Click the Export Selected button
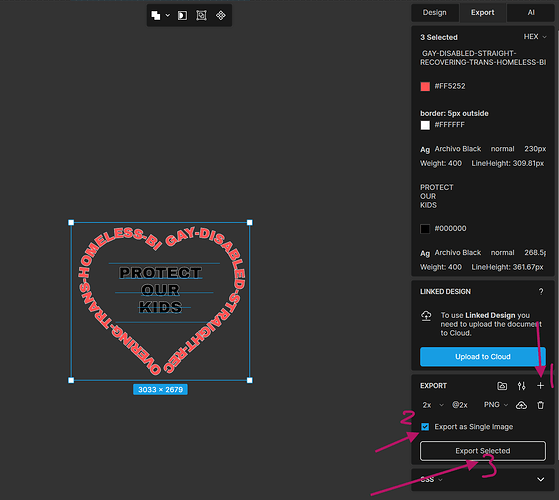The height and width of the screenshot is (500, 559). click(483, 451)
